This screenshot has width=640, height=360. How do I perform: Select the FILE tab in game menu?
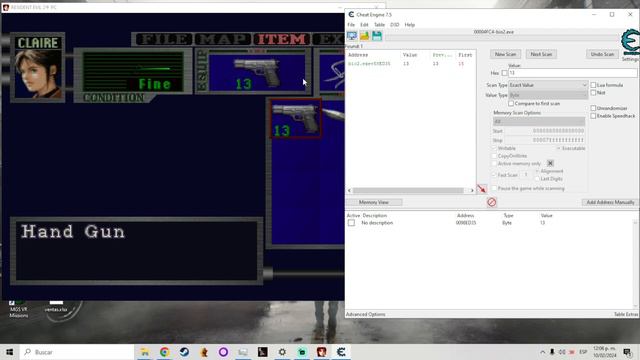pyautogui.click(x=163, y=39)
